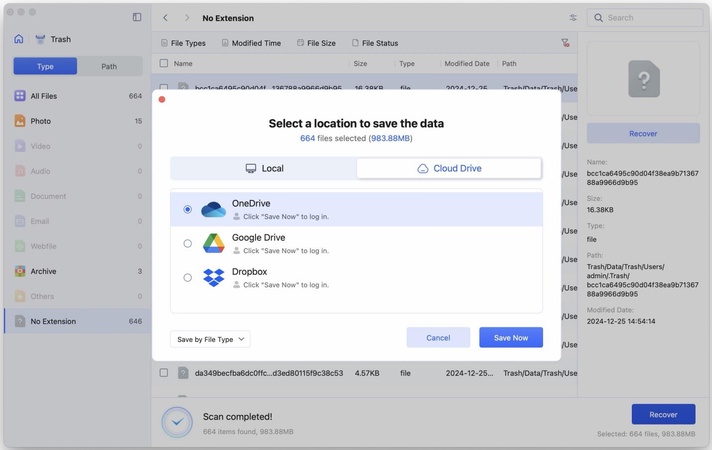Choose the Google Drive radio button

[187, 243]
